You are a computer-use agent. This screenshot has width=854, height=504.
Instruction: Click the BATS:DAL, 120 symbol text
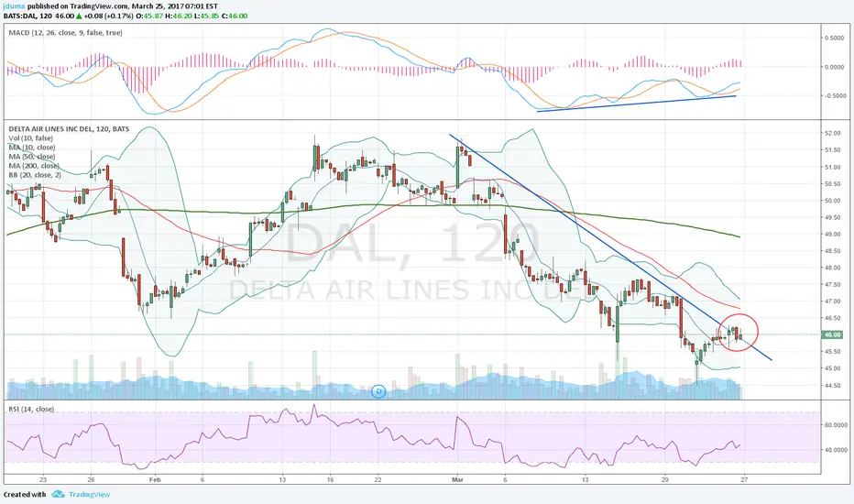[x=27, y=16]
